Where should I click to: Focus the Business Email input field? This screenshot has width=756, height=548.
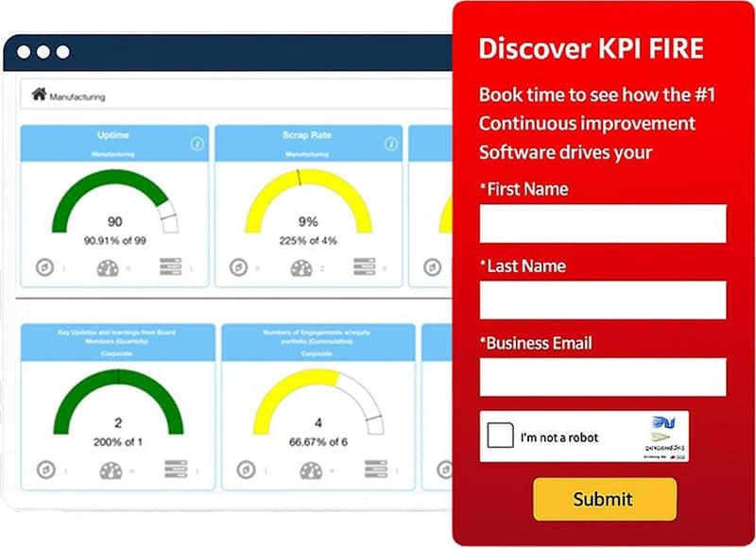603,377
